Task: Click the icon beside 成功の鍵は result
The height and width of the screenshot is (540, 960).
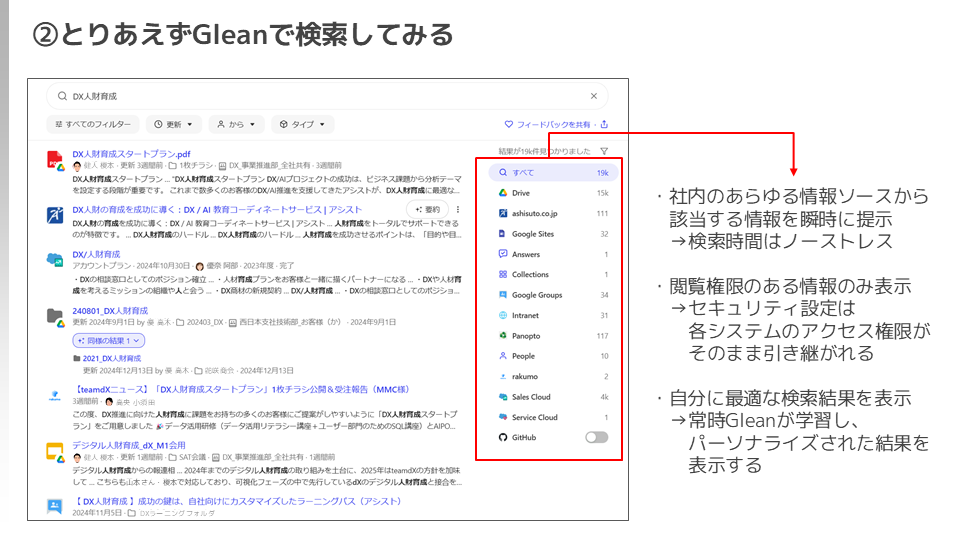Action: [54, 507]
